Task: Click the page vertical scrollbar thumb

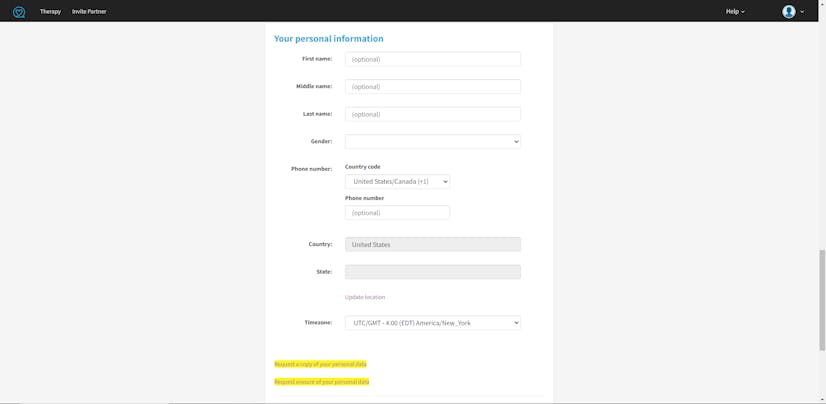Action: (822, 300)
